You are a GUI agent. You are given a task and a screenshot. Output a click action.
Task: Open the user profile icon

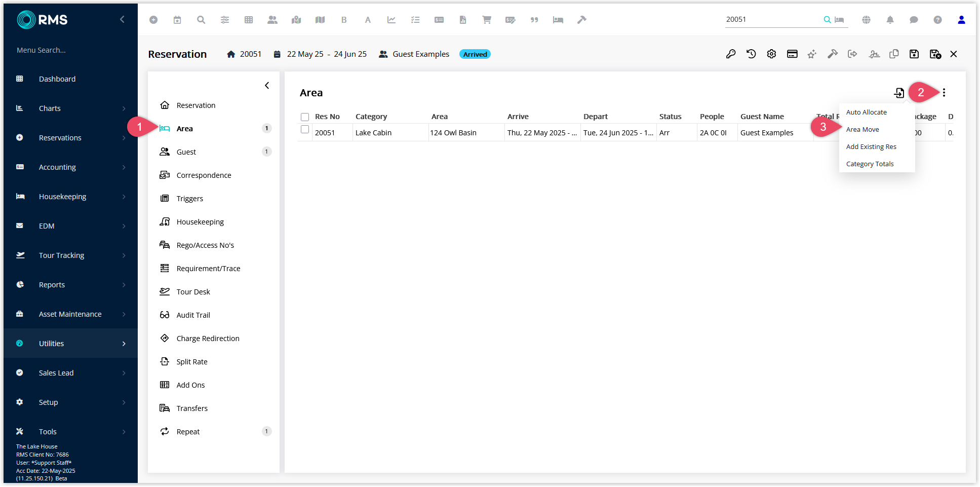[961, 20]
